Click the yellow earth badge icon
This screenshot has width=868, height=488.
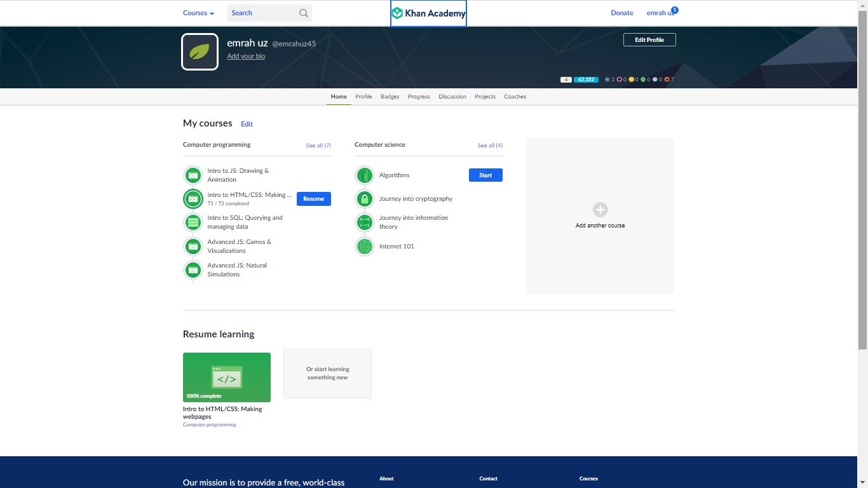click(632, 79)
